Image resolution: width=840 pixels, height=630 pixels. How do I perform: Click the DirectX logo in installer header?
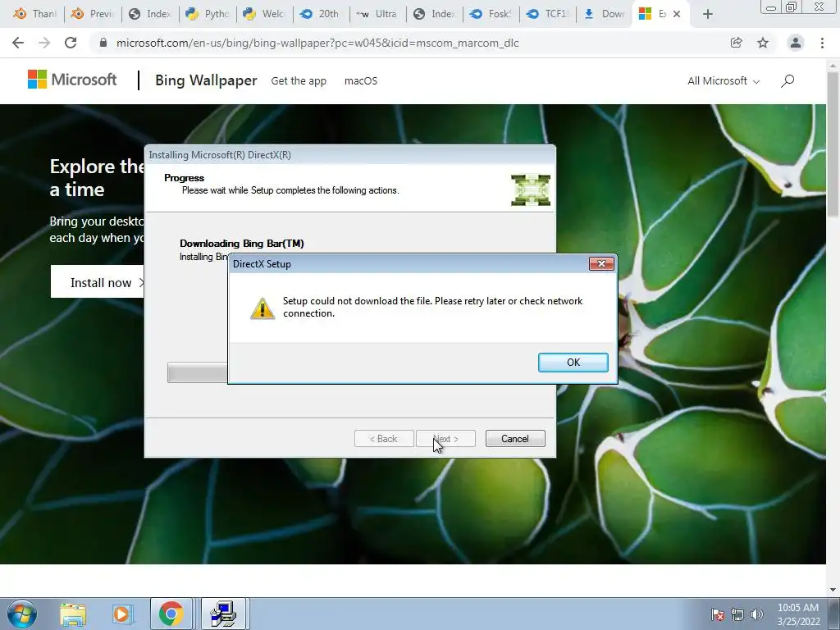[x=531, y=190]
